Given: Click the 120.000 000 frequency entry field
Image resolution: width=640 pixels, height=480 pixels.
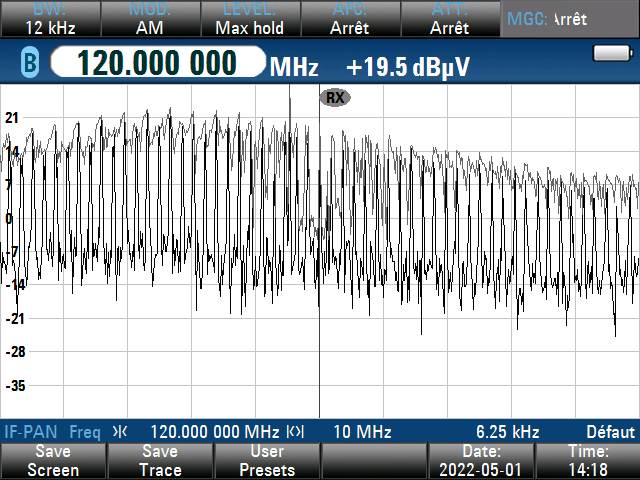Looking at the screenshot, I should click(157, 64).
